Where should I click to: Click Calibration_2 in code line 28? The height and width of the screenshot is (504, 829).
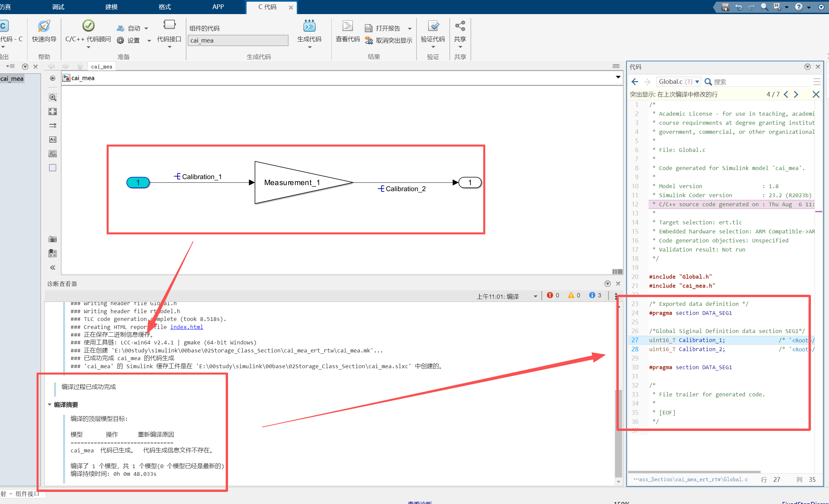point(700,349)
